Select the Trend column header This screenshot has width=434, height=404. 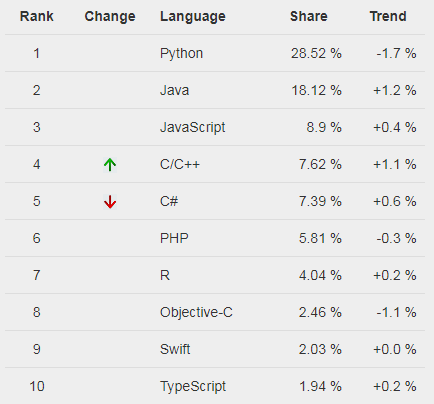(x=388, y=16)
